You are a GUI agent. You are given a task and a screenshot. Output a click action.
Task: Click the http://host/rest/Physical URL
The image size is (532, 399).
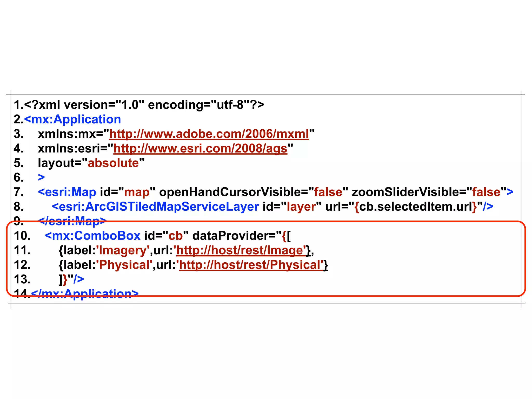[x=251, y=265]
